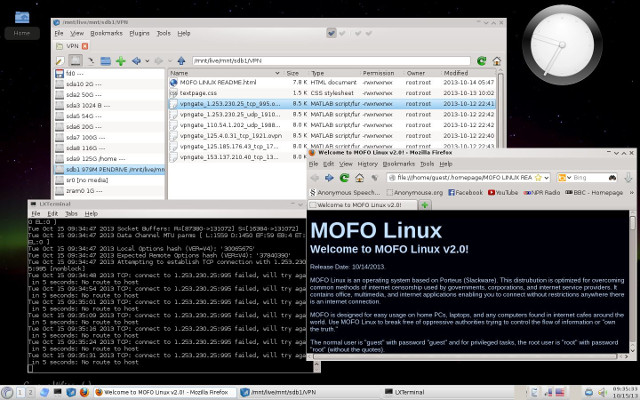The width and height of the screenshot is (640, 400).
Task: Click Firefox home button
Action: point(359,178)
